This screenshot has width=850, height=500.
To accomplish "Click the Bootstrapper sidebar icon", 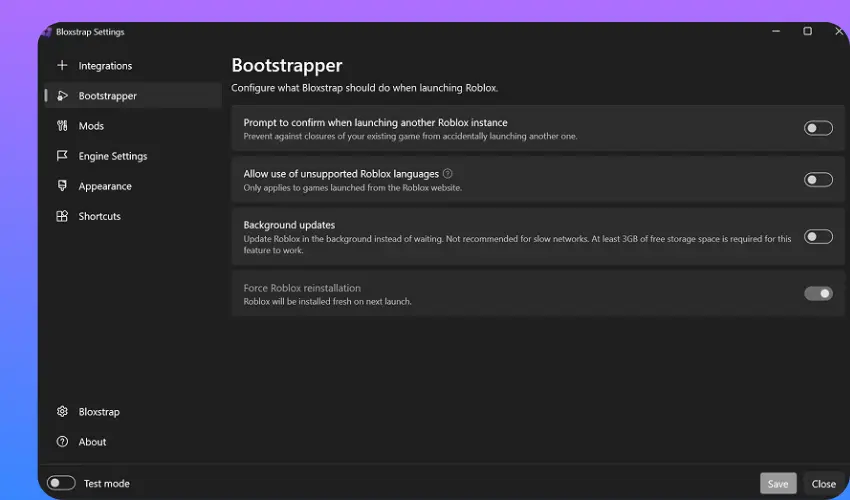I will 62,96.
